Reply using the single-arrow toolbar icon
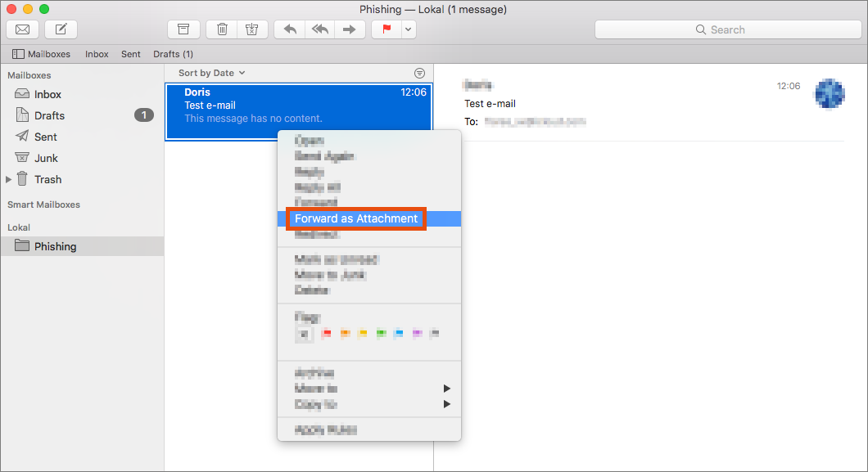This screenshot has height=472, width=868. 289,29
